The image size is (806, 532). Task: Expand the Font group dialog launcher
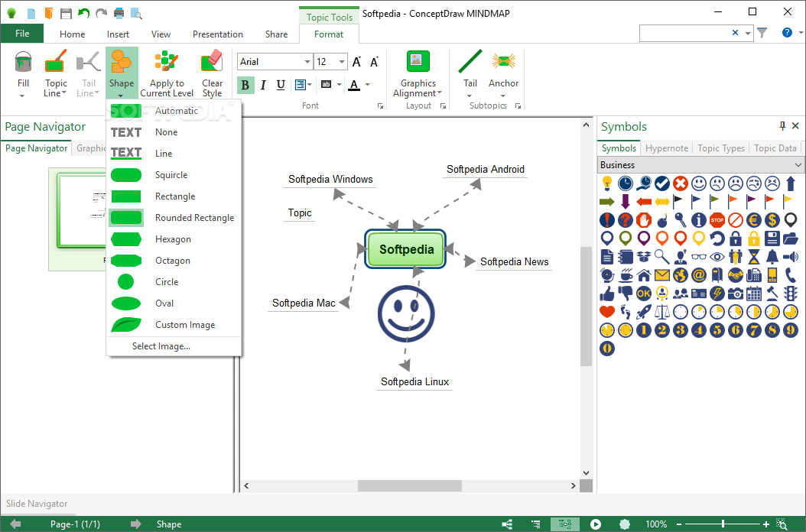point(380,106)
